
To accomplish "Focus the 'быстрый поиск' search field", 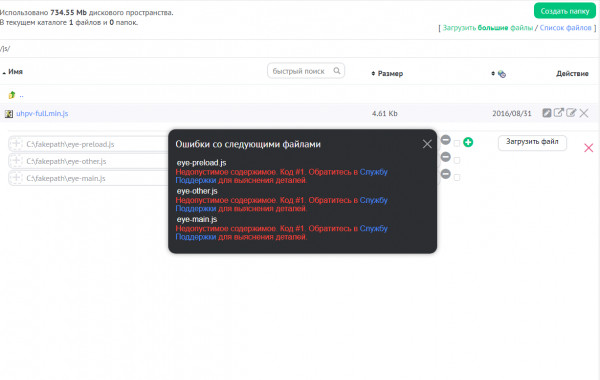I will tap(306, 71).
